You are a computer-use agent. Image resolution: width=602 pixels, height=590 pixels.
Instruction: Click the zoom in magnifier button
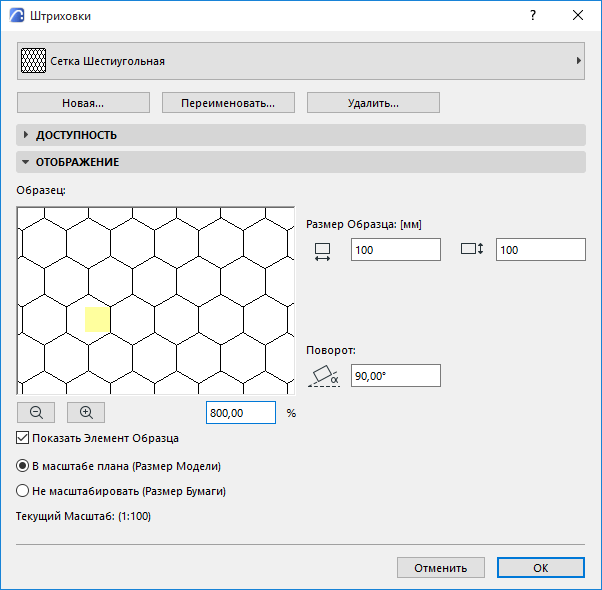coord(86,412)
